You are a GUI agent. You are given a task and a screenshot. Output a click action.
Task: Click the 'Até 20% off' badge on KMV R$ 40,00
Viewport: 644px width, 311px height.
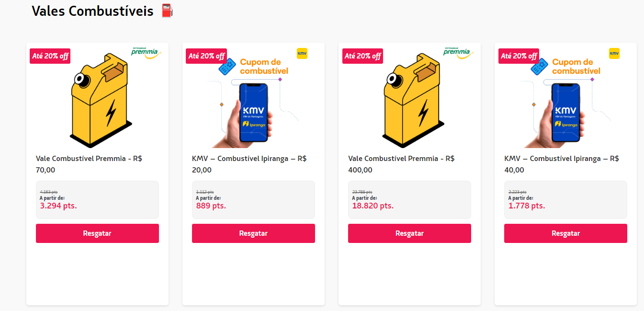pyautogui.click(x=519, y=56)
